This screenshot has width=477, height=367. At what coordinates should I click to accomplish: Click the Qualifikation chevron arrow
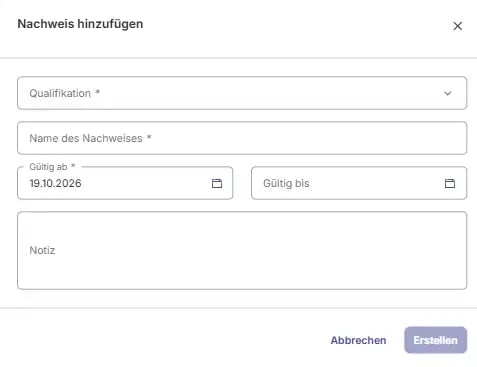click(x=448, y=93)
